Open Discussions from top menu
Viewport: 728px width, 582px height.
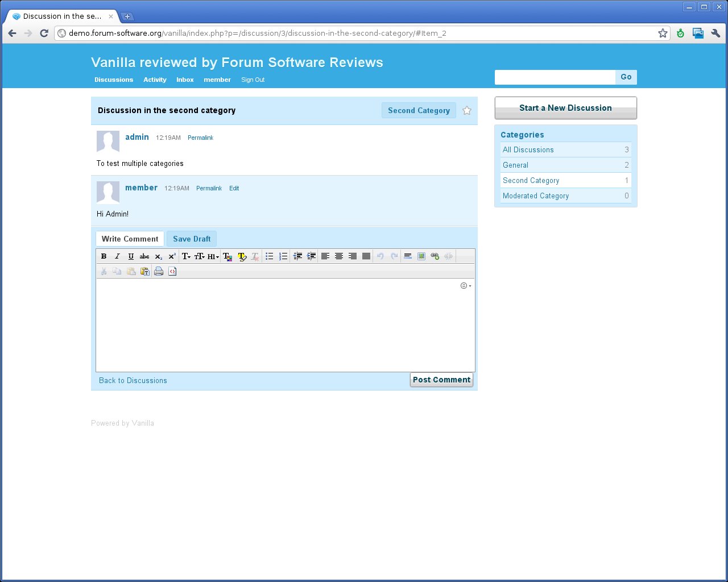point(114,80)
